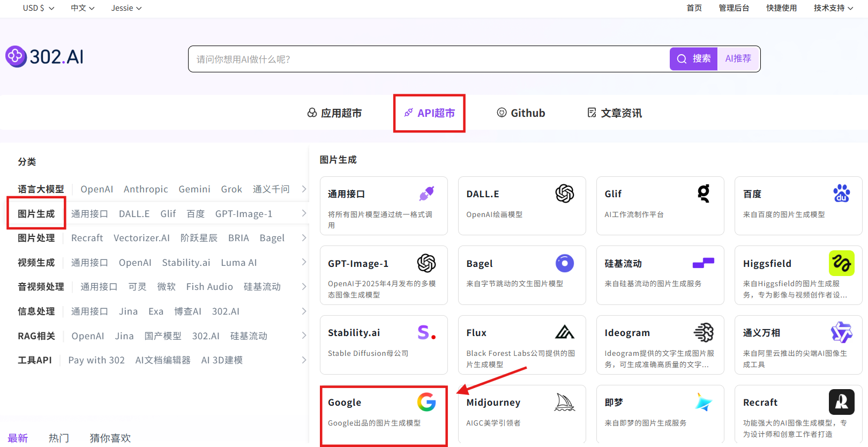868x447 pixels.
Task: Expand the RAG相关 row arrow
Action: (304, 336)
